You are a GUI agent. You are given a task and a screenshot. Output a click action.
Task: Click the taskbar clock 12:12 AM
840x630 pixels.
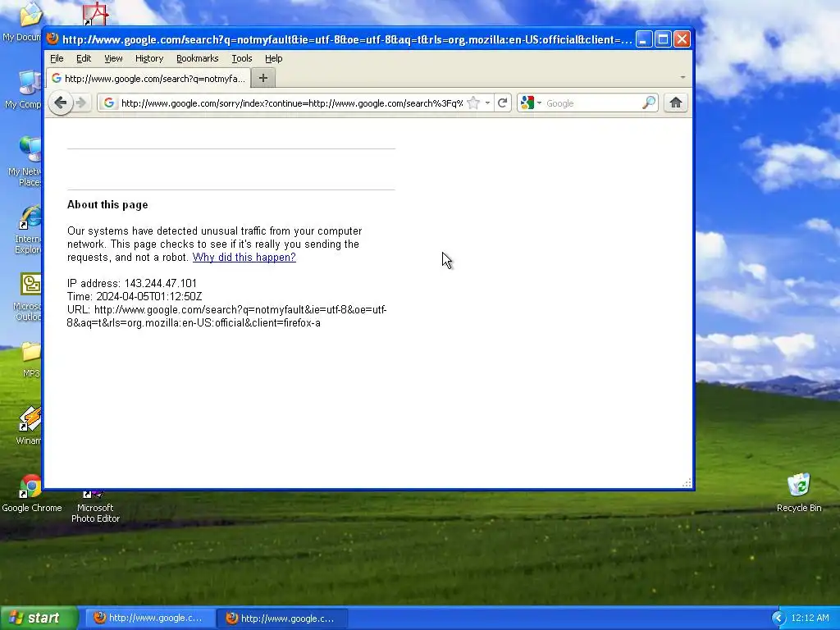coord(810,618)
